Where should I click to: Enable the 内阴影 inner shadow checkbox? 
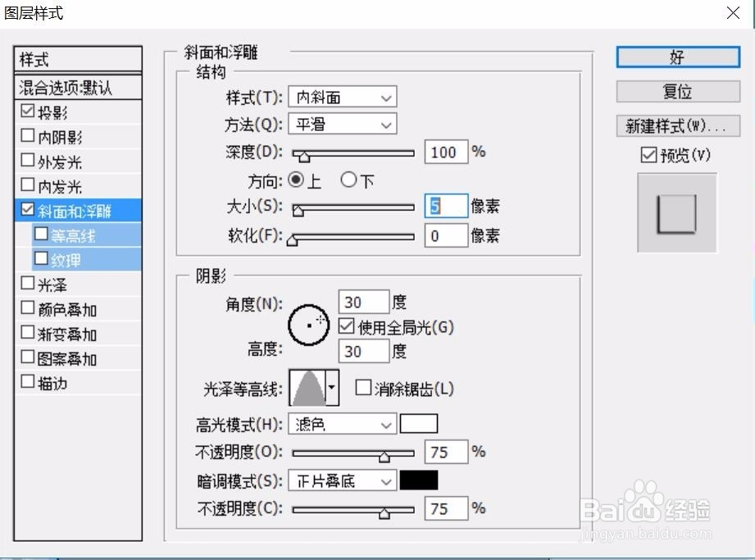pyautogui.click(x=27, y=136)
